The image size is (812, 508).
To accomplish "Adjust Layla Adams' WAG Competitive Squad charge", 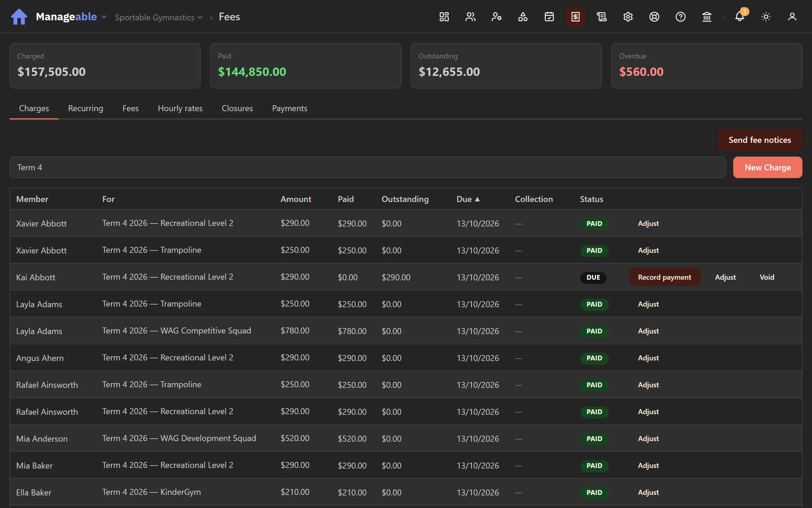I will pos(648,331).
